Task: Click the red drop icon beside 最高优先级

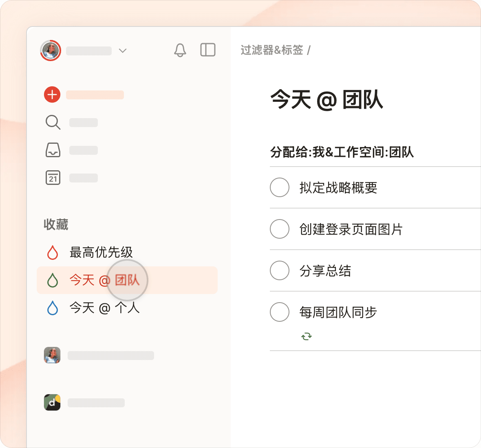Action: point(53,253)
